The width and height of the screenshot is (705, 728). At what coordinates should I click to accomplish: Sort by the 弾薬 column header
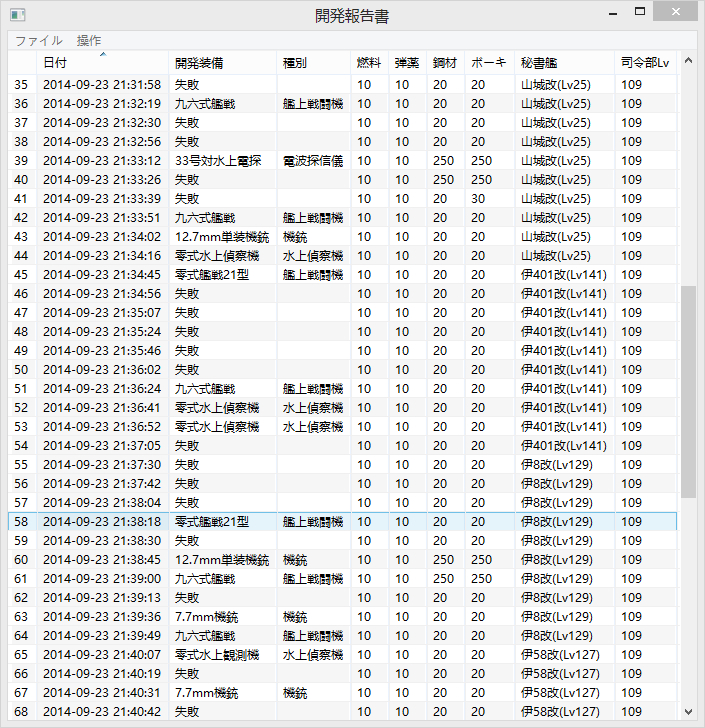[x=408, y=63]
